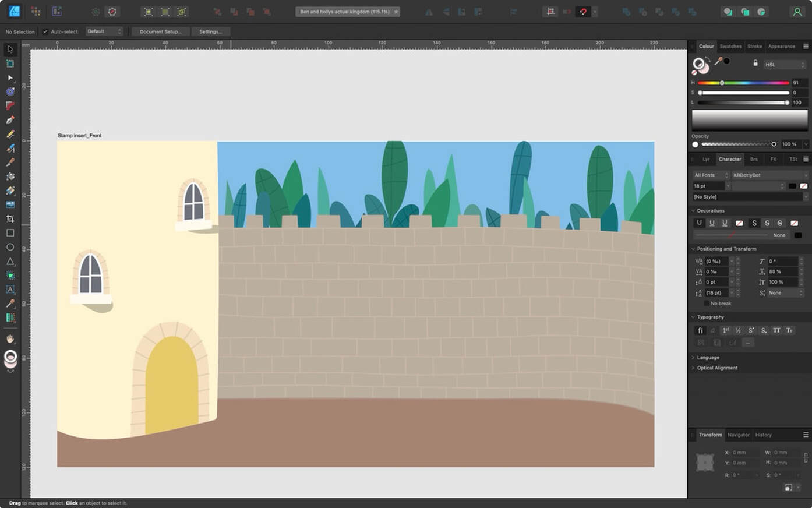
Task: Toggle the all caps (TT) button
Action: [x=776, y=330]
